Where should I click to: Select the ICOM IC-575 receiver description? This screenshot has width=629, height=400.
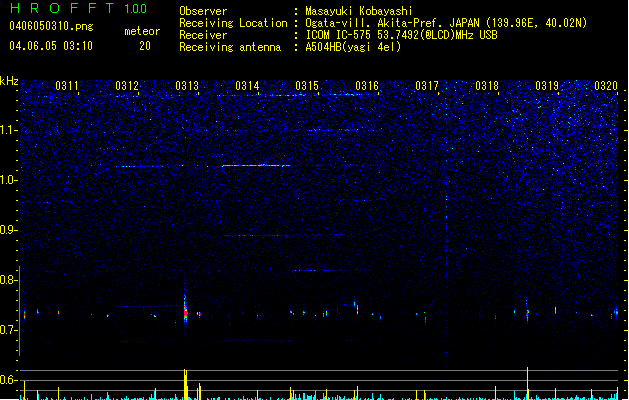coord(402,35)
